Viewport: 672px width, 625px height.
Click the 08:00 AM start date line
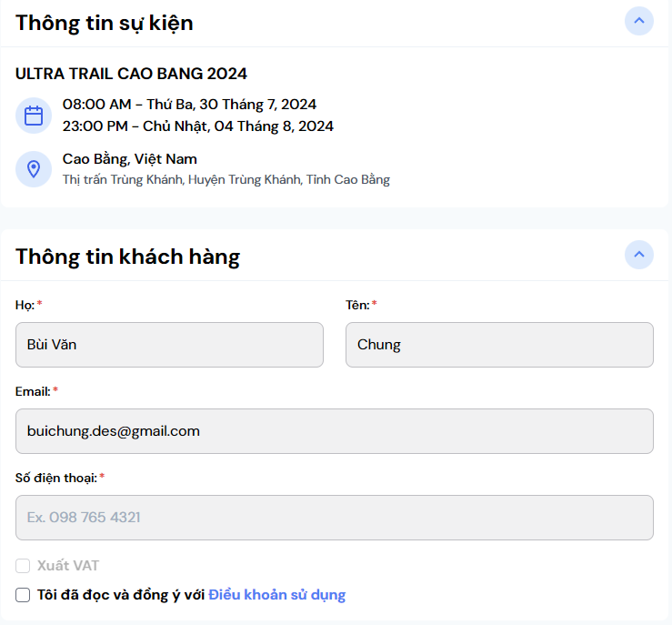coord(189,105)
